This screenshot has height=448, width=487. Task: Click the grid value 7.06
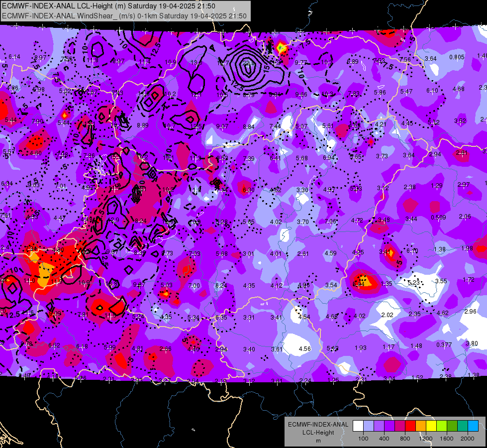tap(330, 222)
